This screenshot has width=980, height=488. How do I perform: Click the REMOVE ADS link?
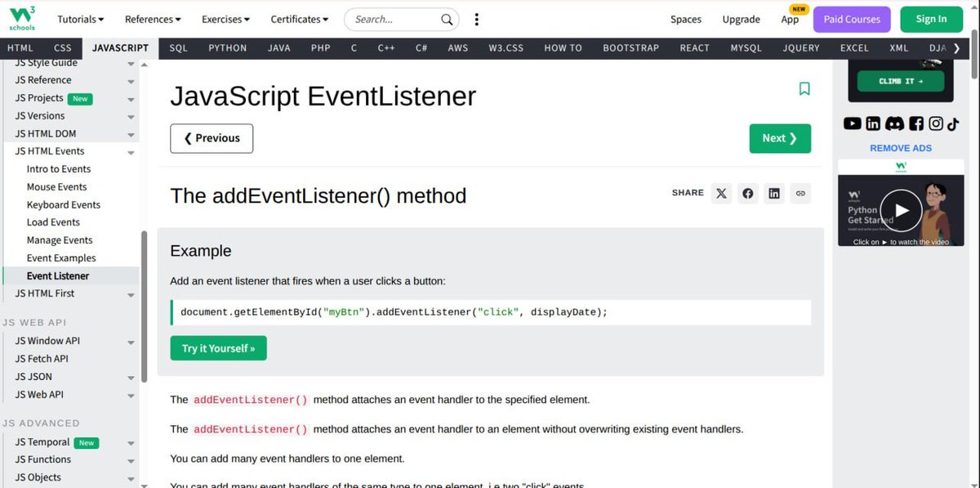pyautogui.click(x=901, y=148)
